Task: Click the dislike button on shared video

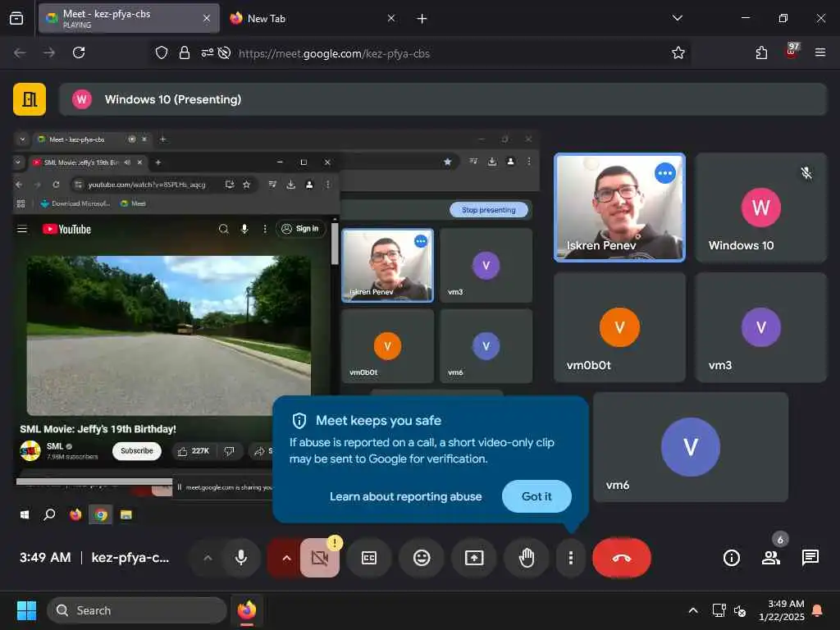Action: [230, 451]
